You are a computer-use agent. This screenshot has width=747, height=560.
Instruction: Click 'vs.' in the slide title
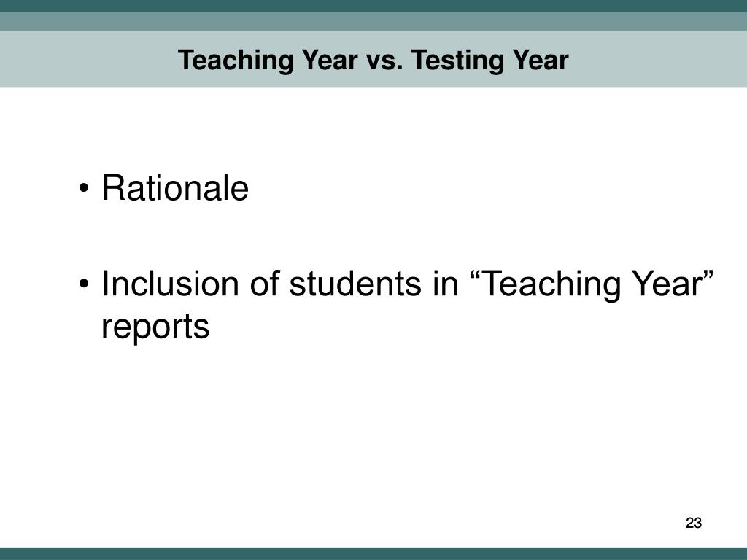coord(384,61)
